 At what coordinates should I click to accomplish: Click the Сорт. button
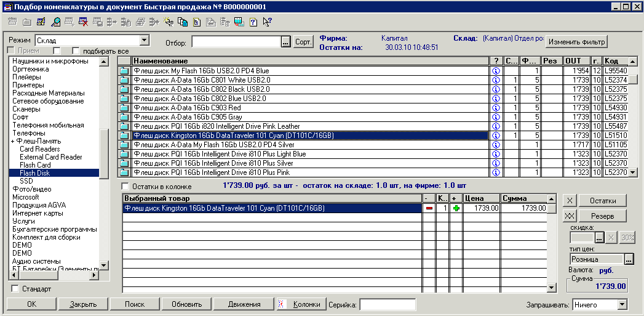303,42
